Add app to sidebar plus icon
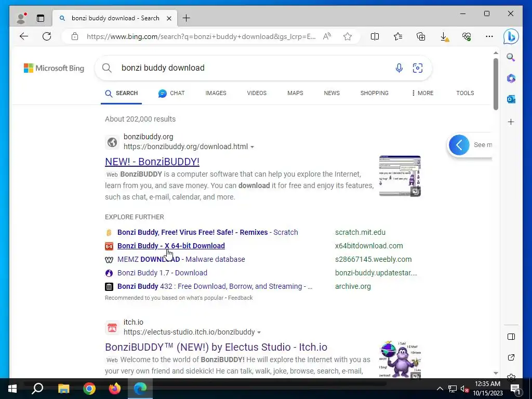Screen dimensions: 532x399 511,122
